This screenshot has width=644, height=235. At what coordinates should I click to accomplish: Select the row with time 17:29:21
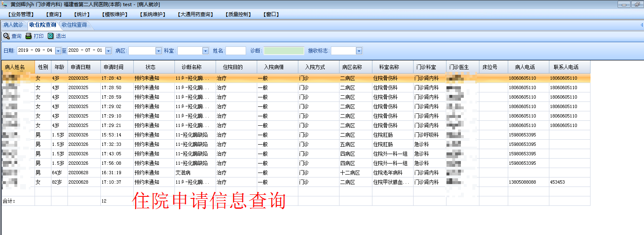click(296, 125)
